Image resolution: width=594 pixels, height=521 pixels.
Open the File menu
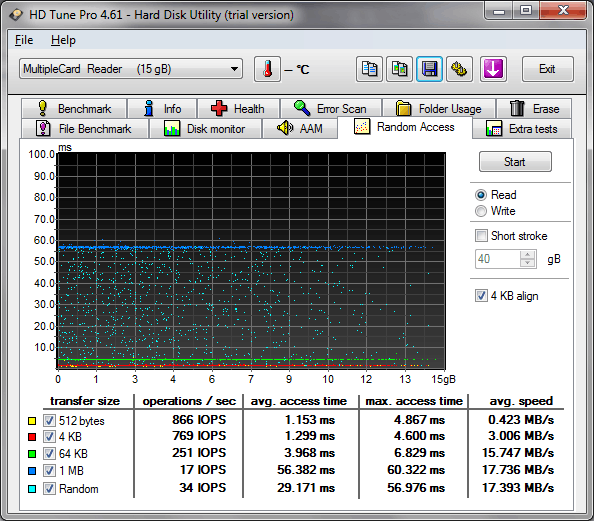24,40
